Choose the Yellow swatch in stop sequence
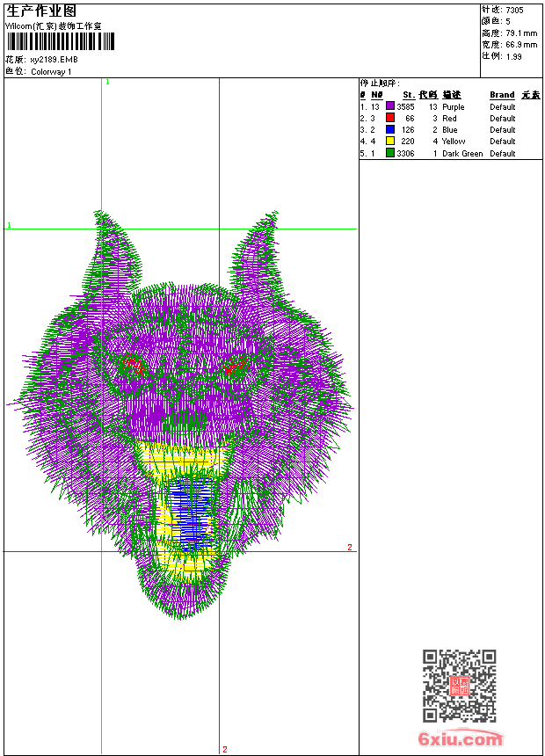 point(390,141)
